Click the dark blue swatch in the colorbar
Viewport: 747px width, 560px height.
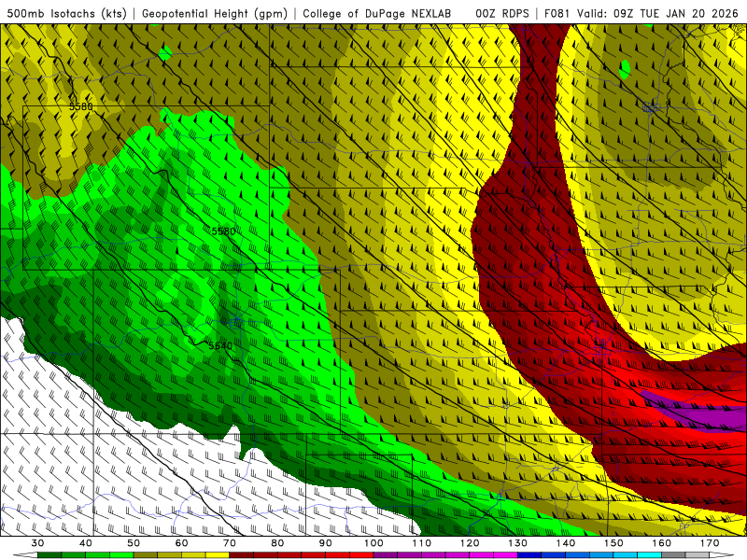(529, 555)
